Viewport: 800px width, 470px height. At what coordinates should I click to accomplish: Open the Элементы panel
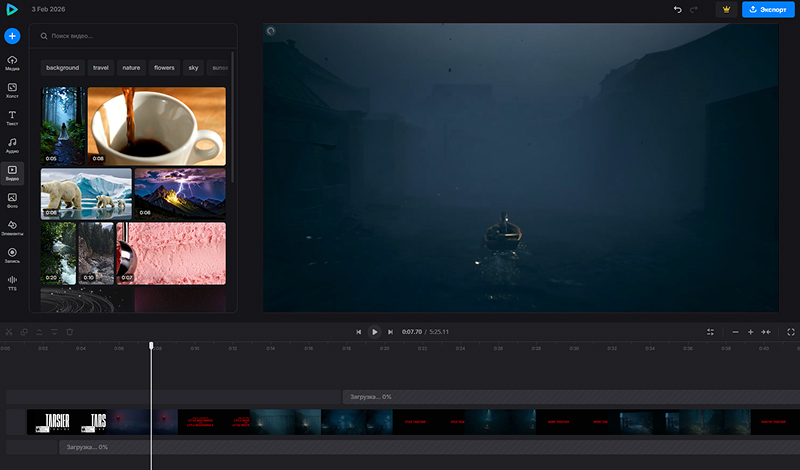click(x=12, y=228)
